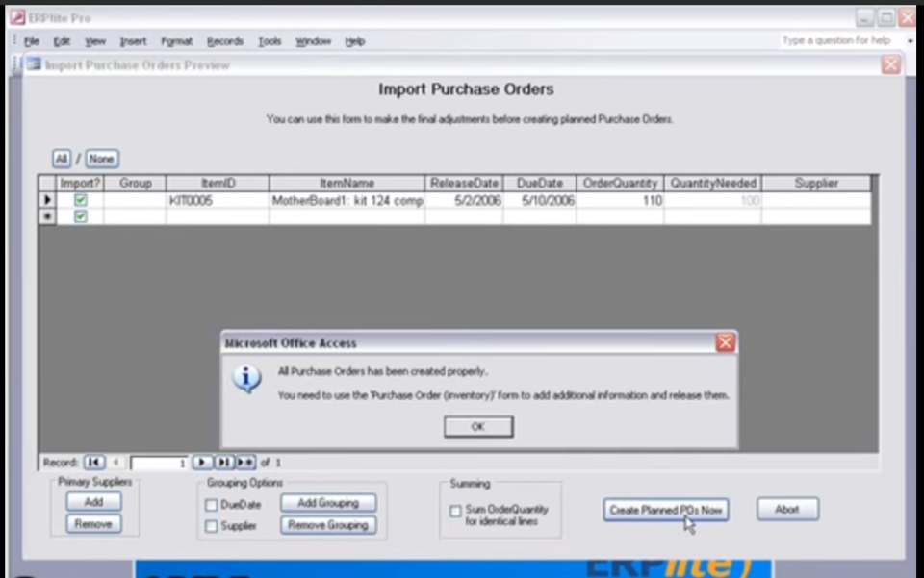Click the ItemID column header

(218, 184)
